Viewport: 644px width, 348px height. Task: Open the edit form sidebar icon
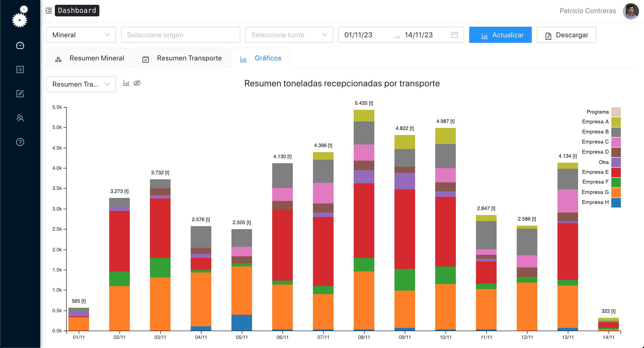coord(20,94)
